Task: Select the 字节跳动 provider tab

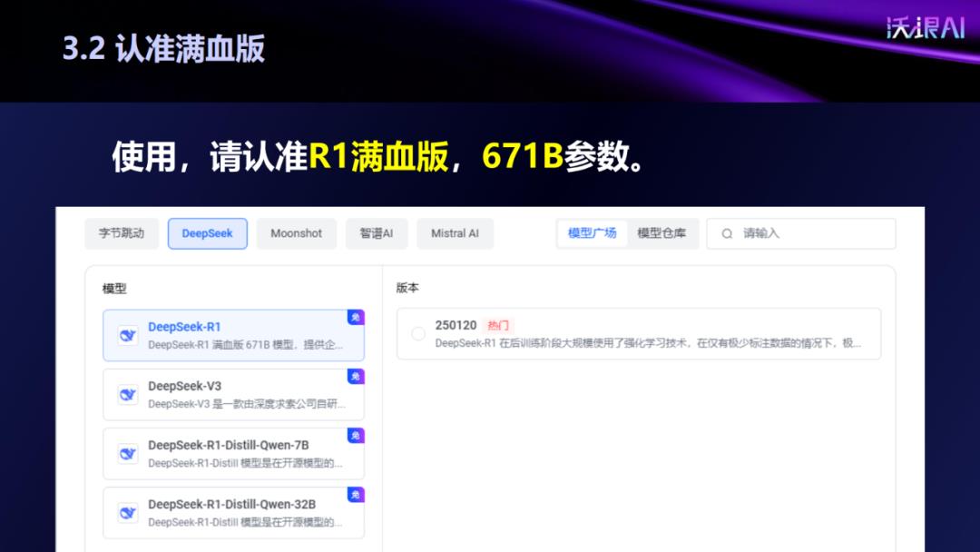Action: [x=122, y=233]
